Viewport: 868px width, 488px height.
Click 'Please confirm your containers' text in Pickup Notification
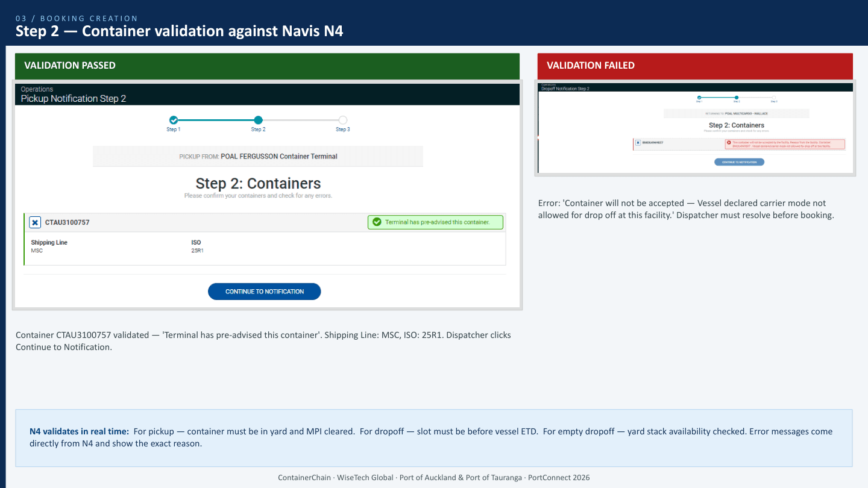[258, 196]
